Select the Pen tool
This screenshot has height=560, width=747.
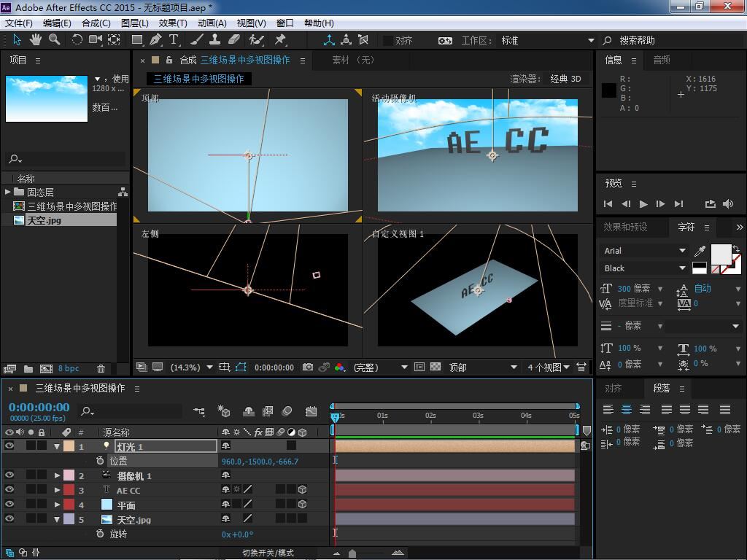pos(155,40)
